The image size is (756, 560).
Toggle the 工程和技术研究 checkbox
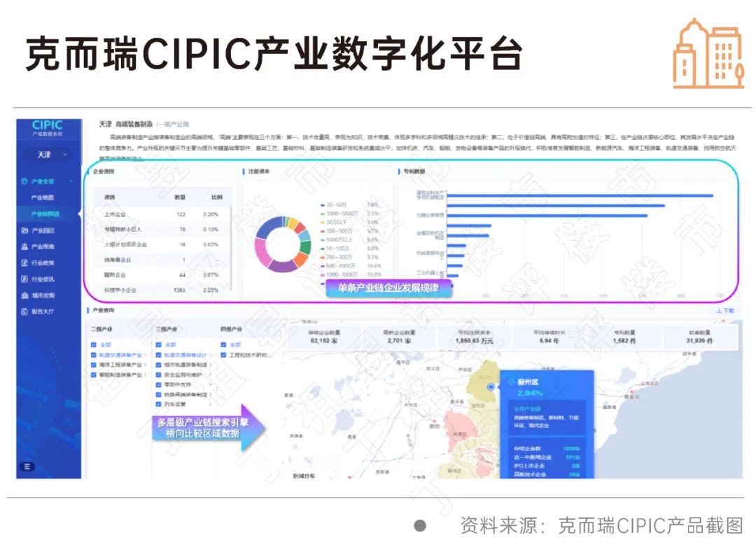[x=223, y=355]
